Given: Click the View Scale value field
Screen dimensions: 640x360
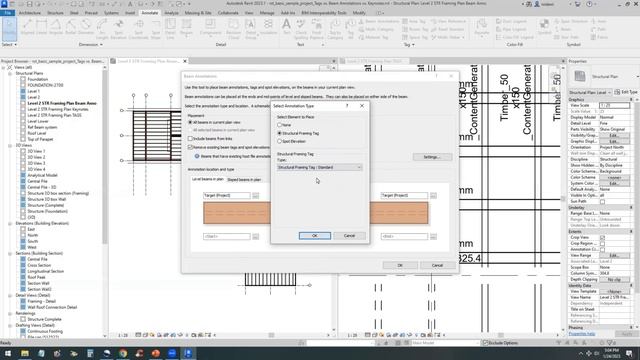Looking at the screenshot, I should click(614, 105).
